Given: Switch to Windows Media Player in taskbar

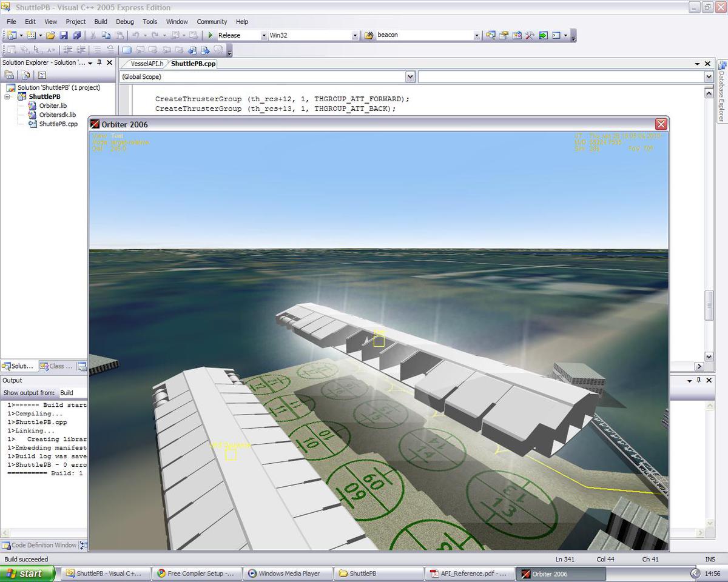Looking at the screenshot, I should [x=288, y=574].
